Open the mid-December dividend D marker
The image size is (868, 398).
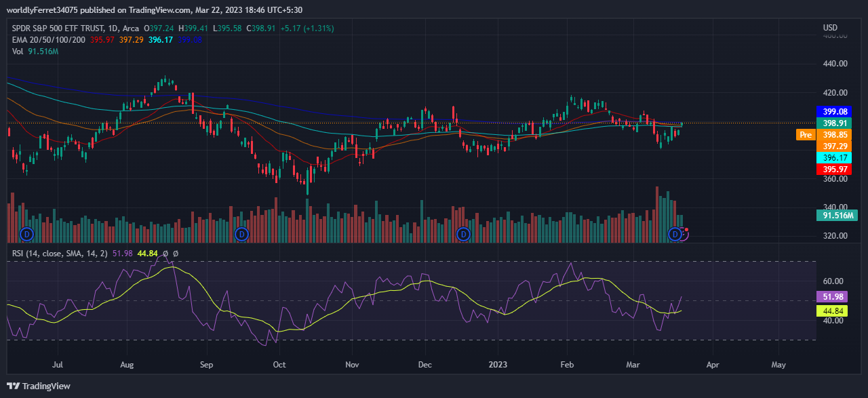click(463, 234)
